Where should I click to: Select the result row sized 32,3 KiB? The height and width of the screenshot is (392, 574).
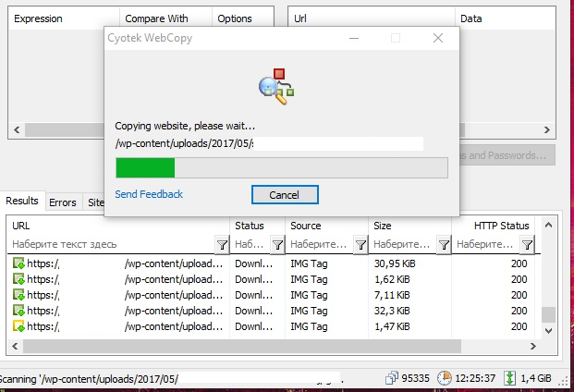click(271, 311)
